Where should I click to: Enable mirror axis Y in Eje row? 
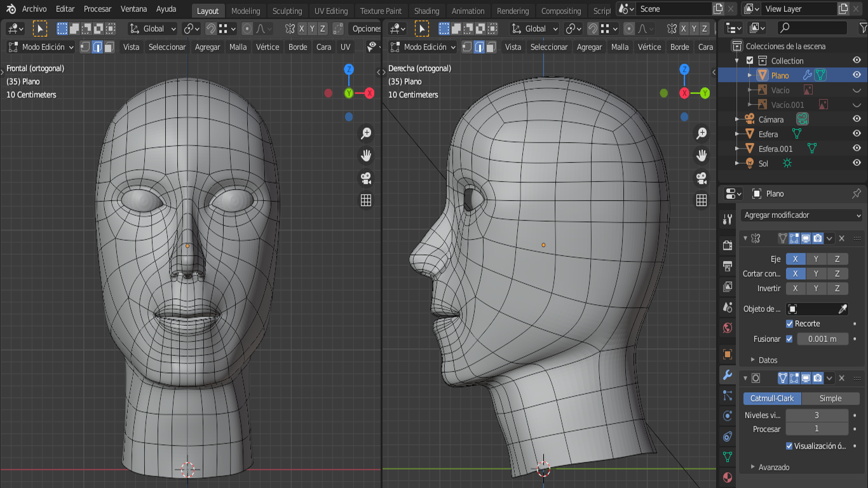point(816,259)
